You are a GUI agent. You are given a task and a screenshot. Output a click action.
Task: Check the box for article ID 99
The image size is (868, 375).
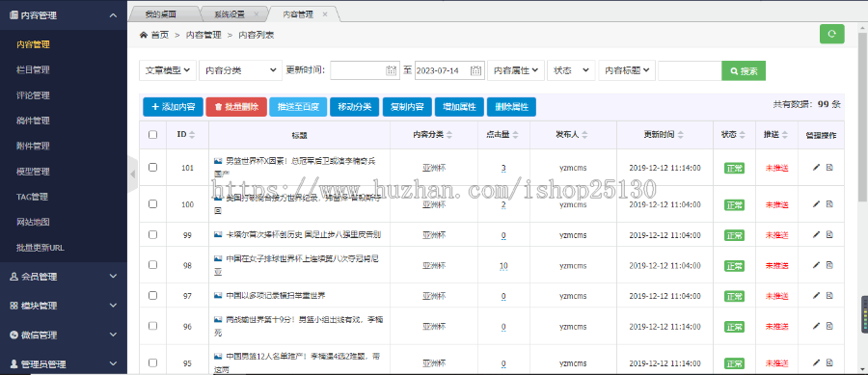pyautogui.click(x=152, y=234)
